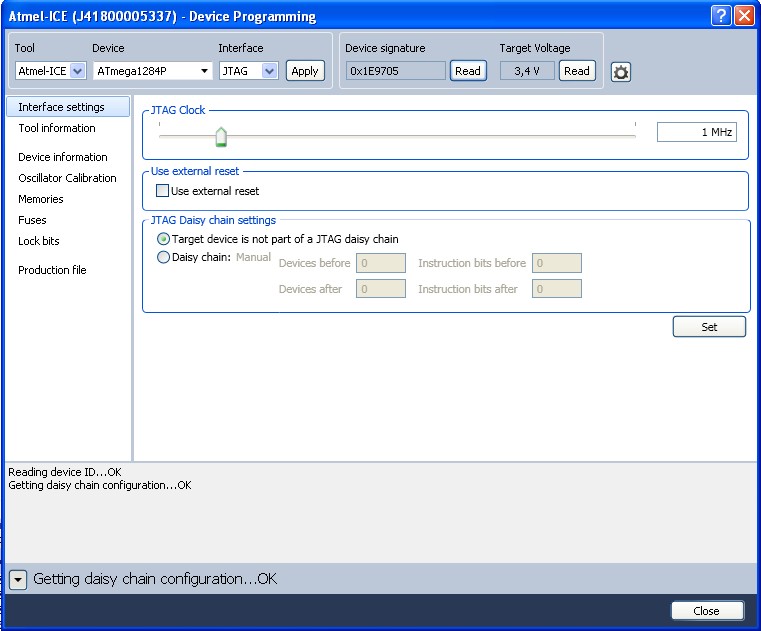
Task: Click the Instruction bits after field
Action: [557, 289]
